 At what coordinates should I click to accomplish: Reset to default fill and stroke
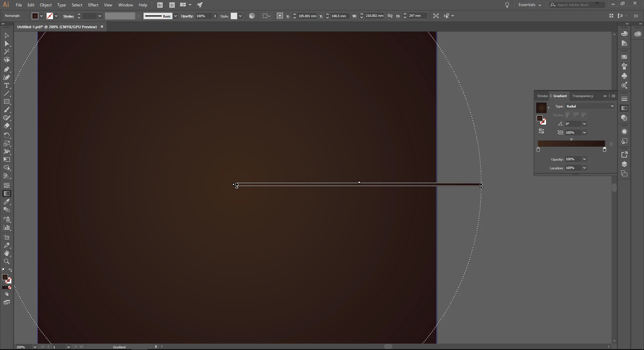(x=4, y=270)
